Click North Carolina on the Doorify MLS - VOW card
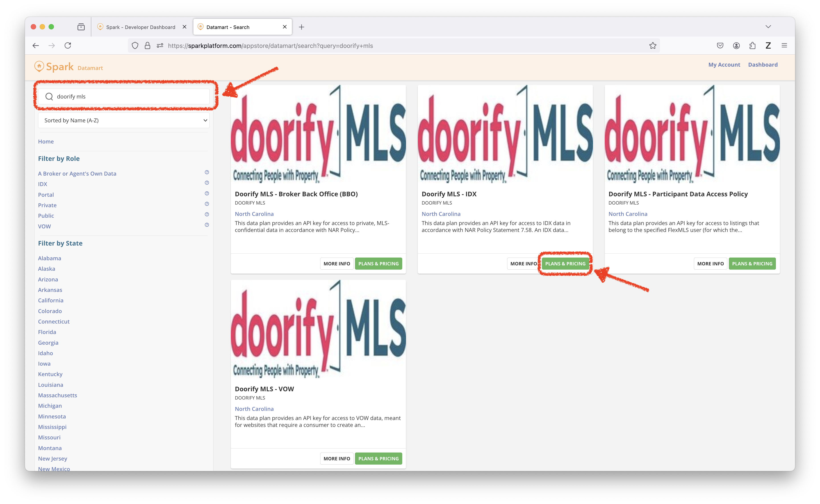The image size is (820, 504). (254, 409)
